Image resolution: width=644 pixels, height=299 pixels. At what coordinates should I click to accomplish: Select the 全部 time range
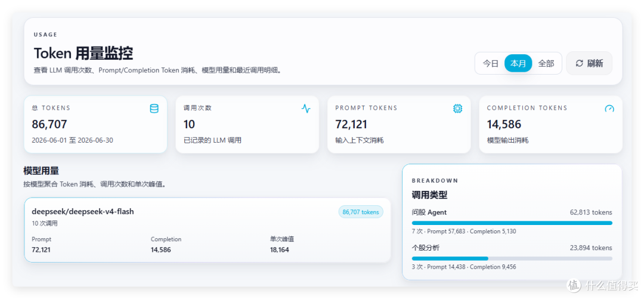point(546,63)
